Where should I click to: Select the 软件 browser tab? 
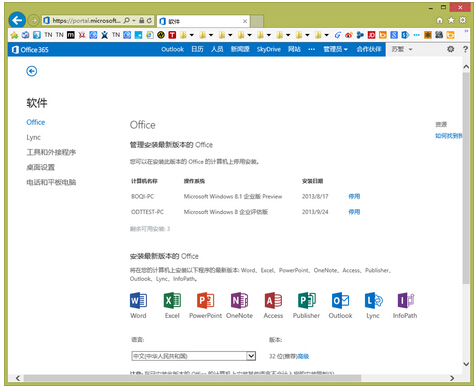click(x=203, y=21)
